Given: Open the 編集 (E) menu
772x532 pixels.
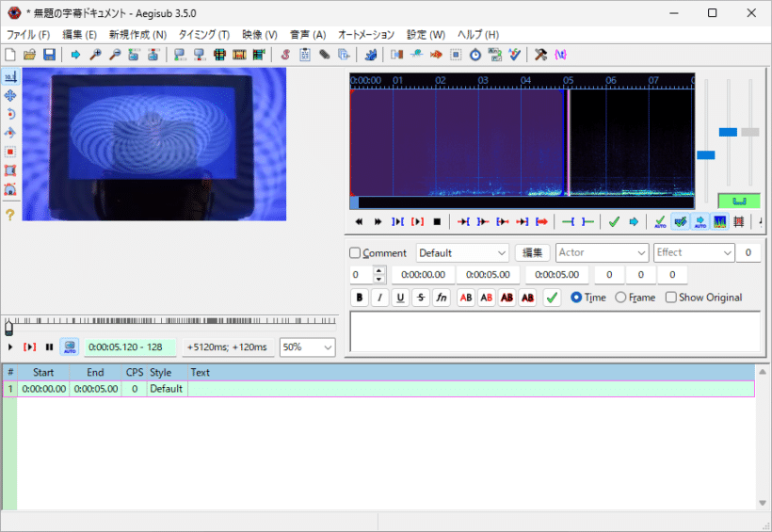Looking at the screenshot, I should [79, 35].
